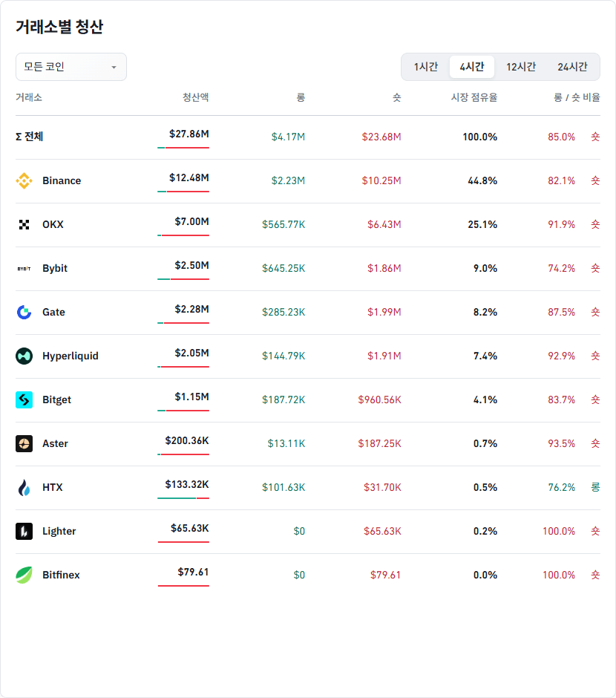Click the Binance market share 44.8%
616x698 pixels.
(x=482, y=180)
